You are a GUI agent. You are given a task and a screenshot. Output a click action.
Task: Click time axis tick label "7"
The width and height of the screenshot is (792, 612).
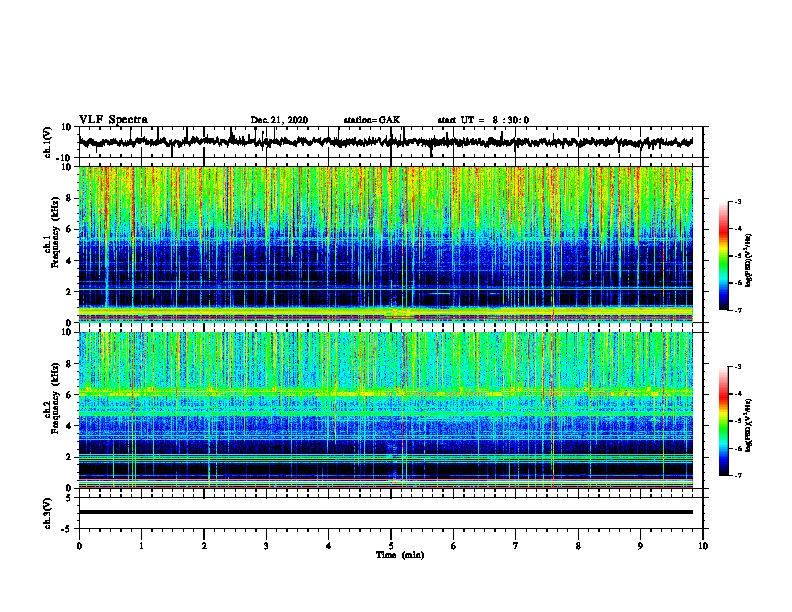(x=516, y=546)
